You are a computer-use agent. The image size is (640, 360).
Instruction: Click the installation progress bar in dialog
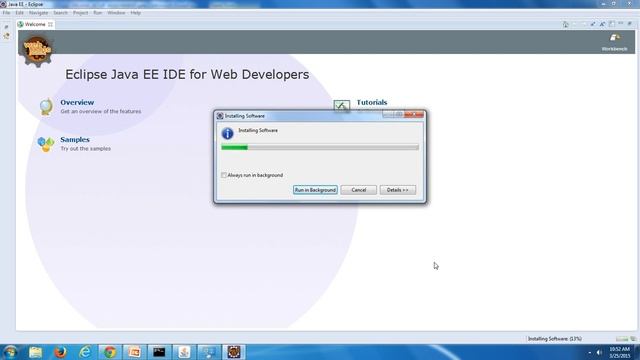pyautogui.click(x=320, y=147)
